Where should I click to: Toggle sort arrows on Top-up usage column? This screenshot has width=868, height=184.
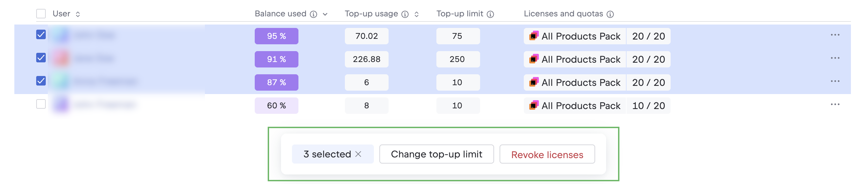(x=416, y=14)
